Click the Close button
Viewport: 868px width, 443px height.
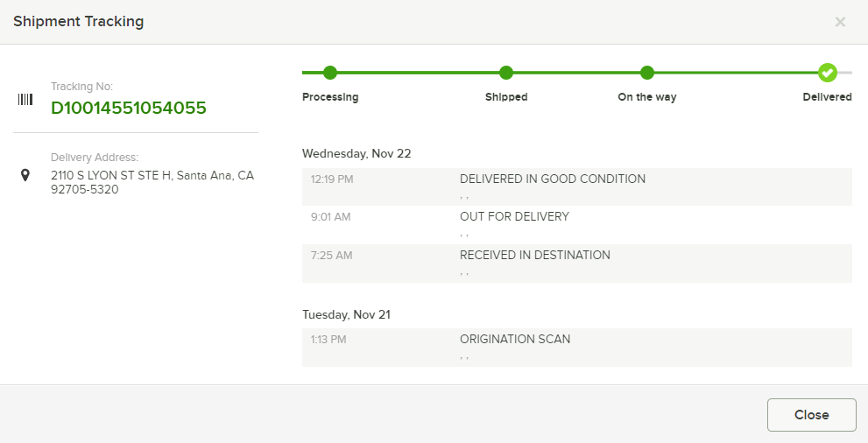(x=812, y=415)
